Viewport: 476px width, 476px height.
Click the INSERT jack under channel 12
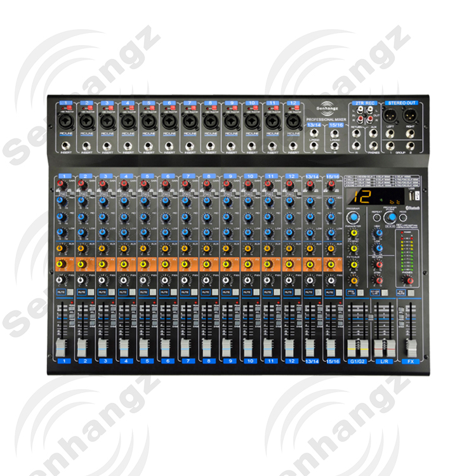click(x=293, y=146)
